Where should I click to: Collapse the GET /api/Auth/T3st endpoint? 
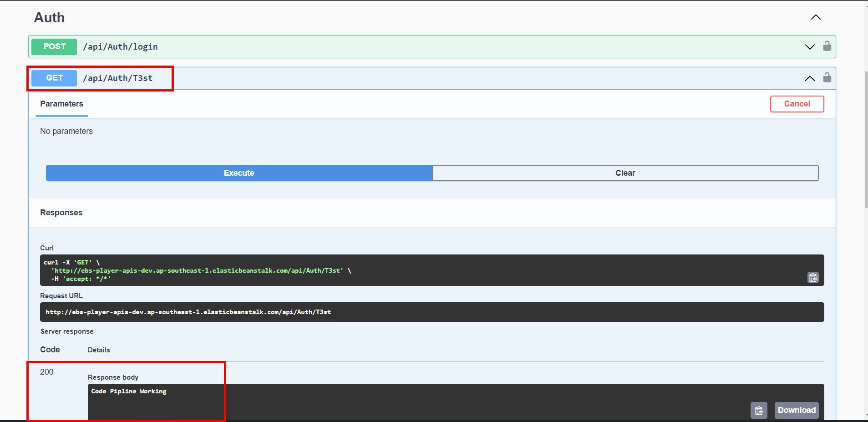pyautogui.click(x=810, y=78)
